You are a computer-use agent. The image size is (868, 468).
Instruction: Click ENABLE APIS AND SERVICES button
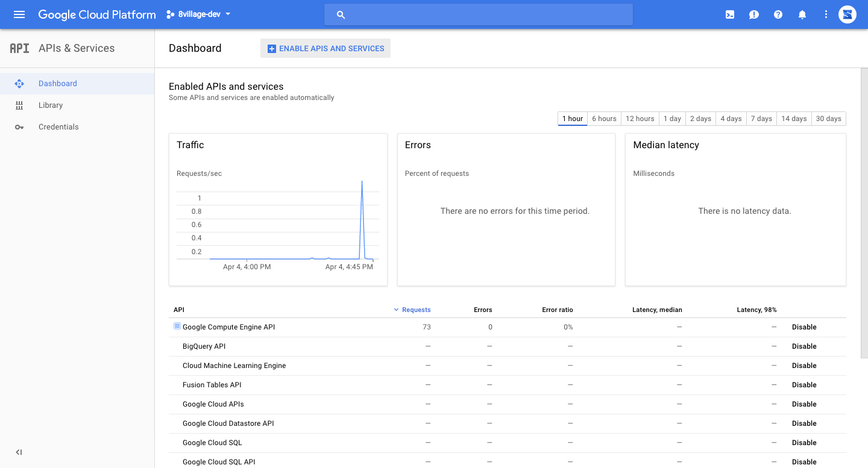click(325, 48)
